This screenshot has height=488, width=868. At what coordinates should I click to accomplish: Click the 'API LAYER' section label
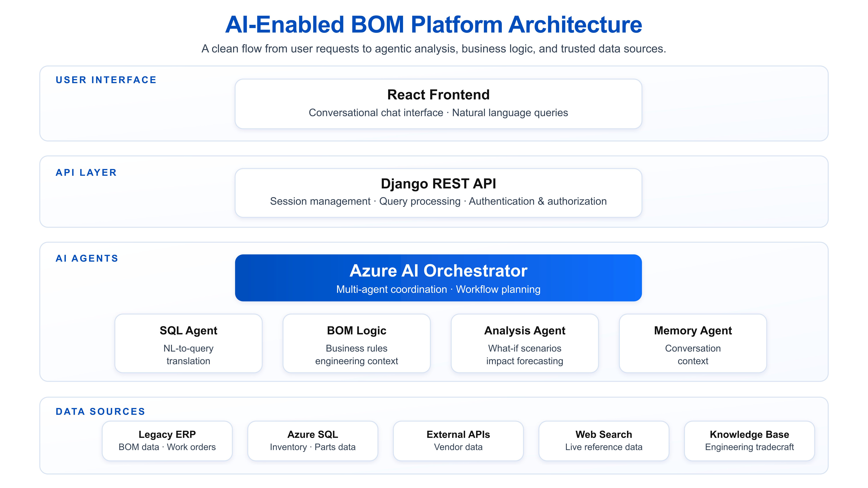[86, 172]
